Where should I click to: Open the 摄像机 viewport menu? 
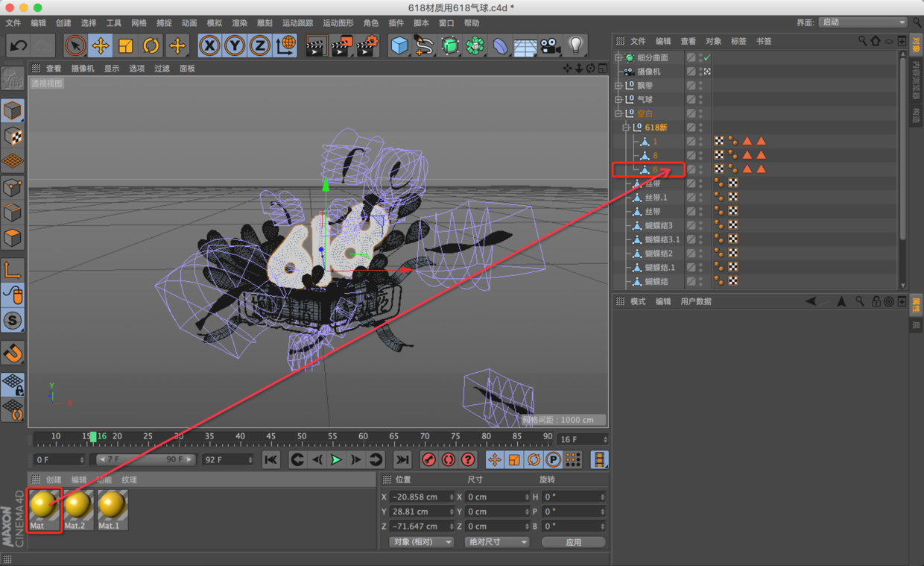pos(83,69)
